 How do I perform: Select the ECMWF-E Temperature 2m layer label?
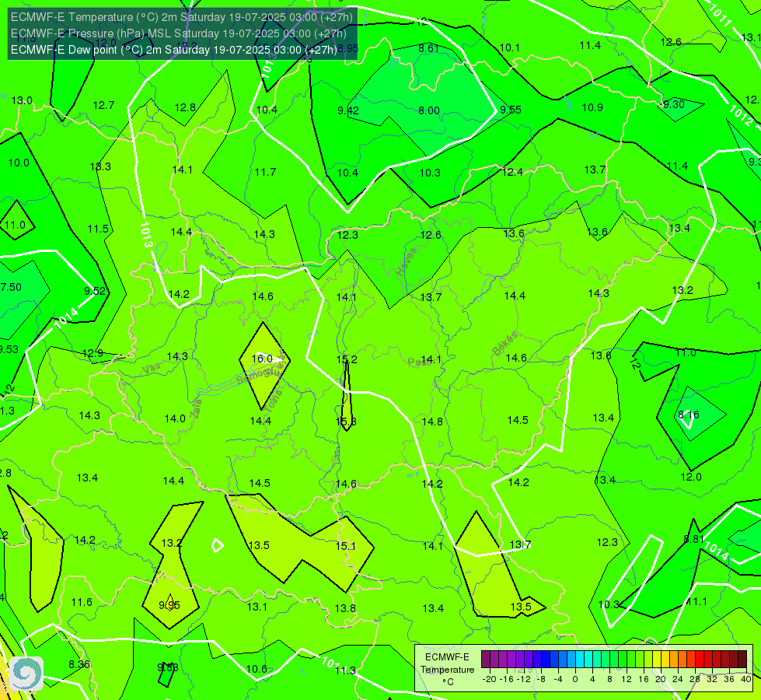point(182,17)
